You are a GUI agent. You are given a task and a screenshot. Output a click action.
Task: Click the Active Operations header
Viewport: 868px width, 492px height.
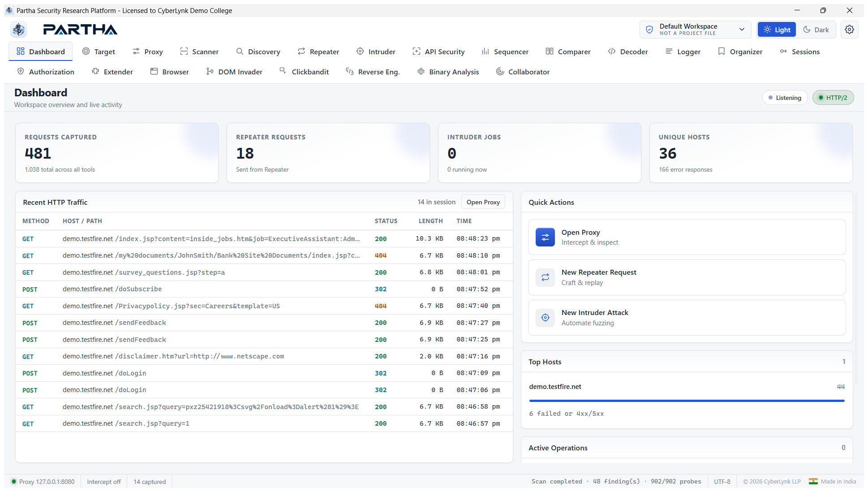coord(687,448)
